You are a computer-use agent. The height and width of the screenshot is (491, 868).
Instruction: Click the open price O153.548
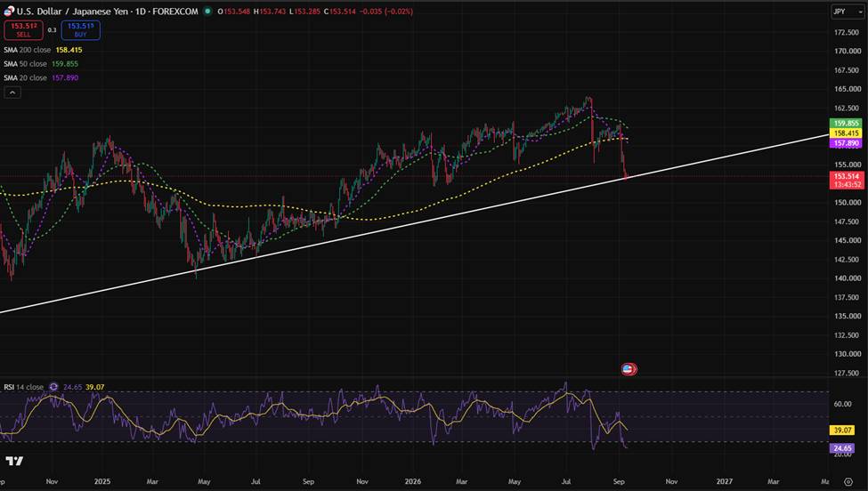(233, 11)
